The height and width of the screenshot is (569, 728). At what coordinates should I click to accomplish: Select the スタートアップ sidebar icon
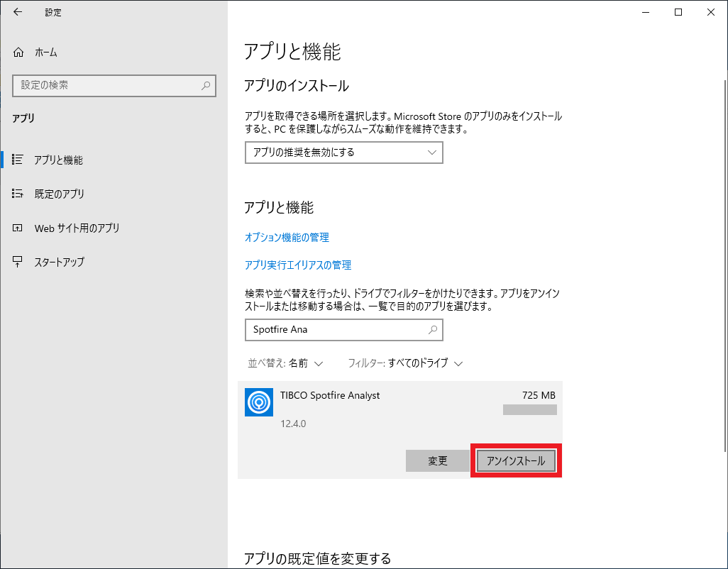coord(18,262)
